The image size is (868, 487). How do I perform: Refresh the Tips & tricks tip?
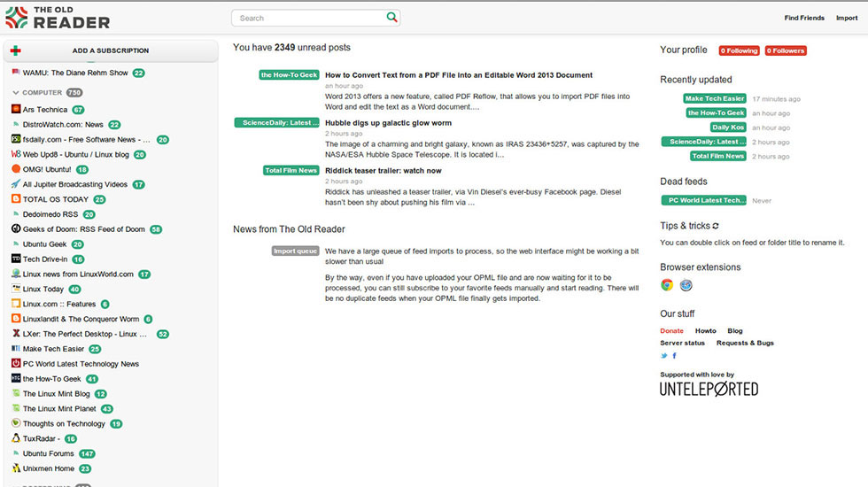tap(716, 226)
